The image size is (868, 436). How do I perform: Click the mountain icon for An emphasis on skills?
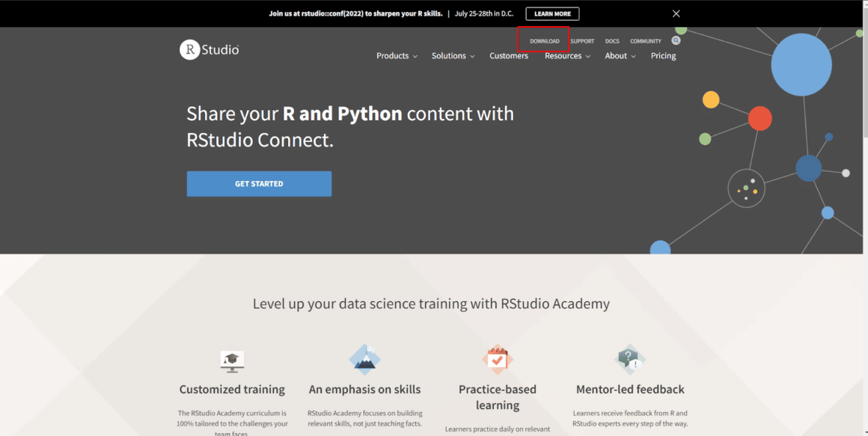(x=364, y=360)
